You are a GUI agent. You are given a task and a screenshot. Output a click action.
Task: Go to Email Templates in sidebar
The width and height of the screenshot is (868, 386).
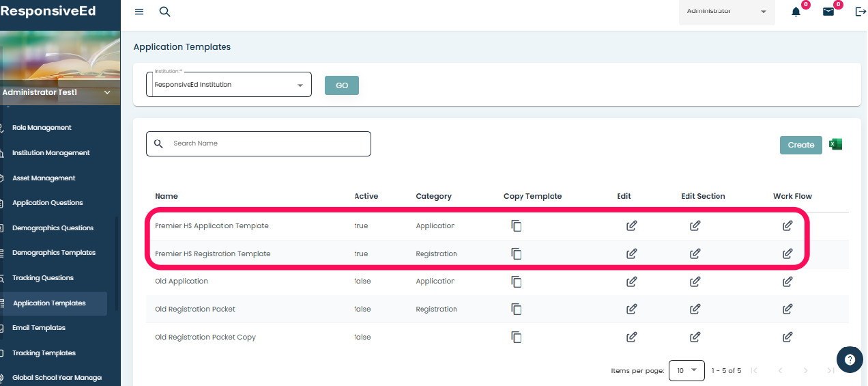pyautogui.click(x=39, y=328)
